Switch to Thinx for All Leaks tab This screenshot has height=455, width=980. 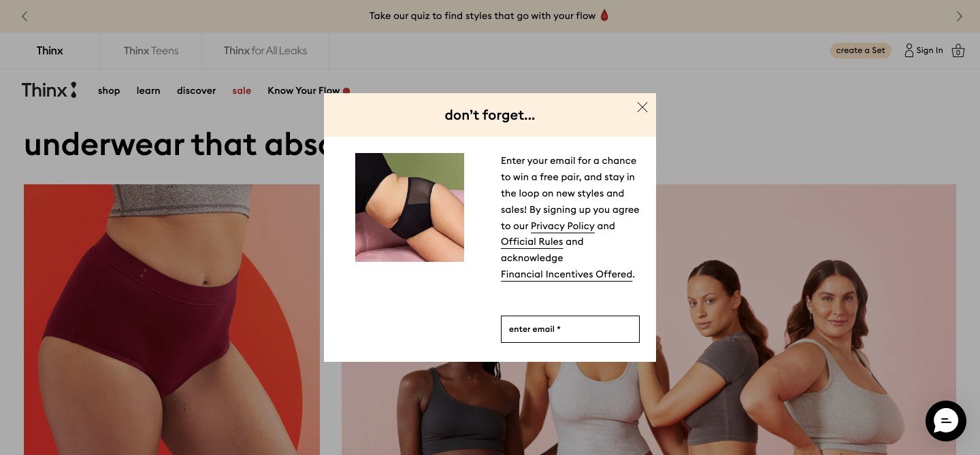click(265, 50)
